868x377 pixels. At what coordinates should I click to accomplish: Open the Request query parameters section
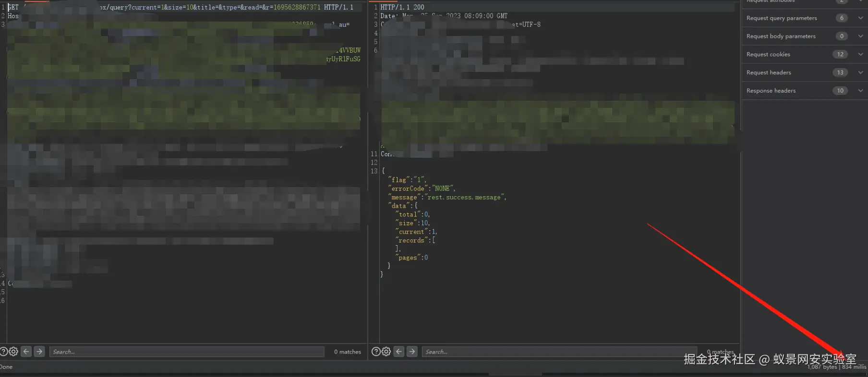805,18
